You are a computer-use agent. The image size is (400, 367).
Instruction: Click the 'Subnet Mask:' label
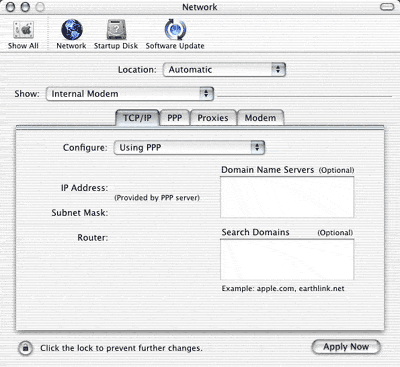[x=80, y=213]
